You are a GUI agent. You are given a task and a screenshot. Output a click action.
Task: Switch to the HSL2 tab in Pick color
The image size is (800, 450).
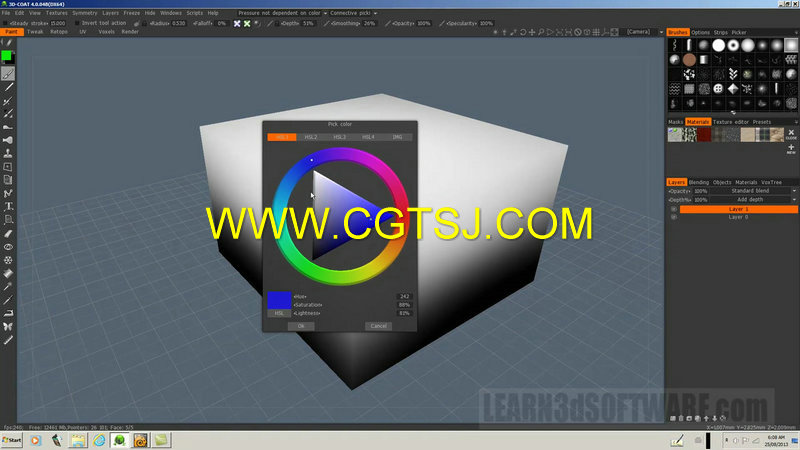[311, 137]
